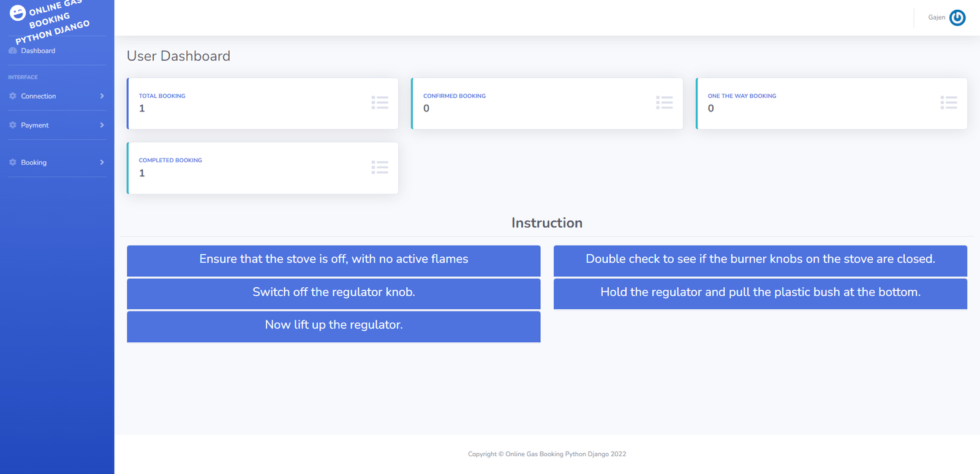The image size is (980, 474).
Task: Click the 'Switch off the regulator knob' instruction
Action: pyautogui.click(x=333, y=293)
